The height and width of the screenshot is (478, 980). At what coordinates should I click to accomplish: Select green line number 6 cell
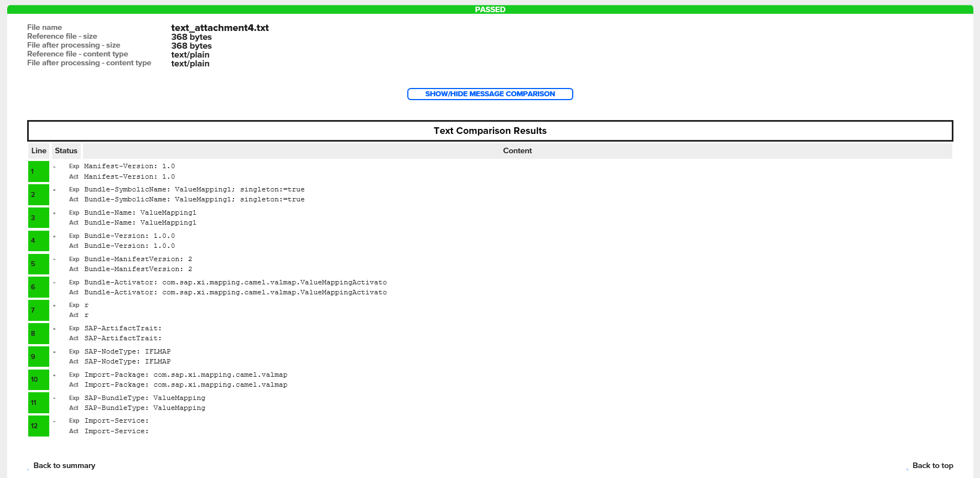coord(39,287)
